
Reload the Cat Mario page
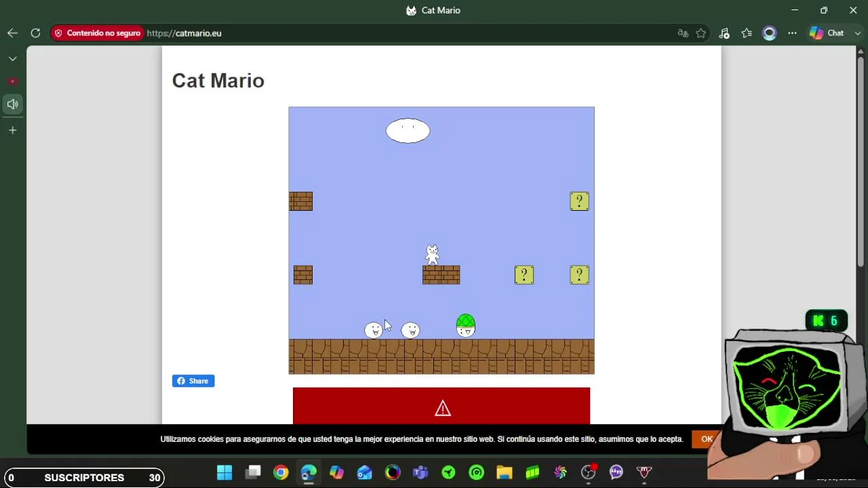click(35, 33)
